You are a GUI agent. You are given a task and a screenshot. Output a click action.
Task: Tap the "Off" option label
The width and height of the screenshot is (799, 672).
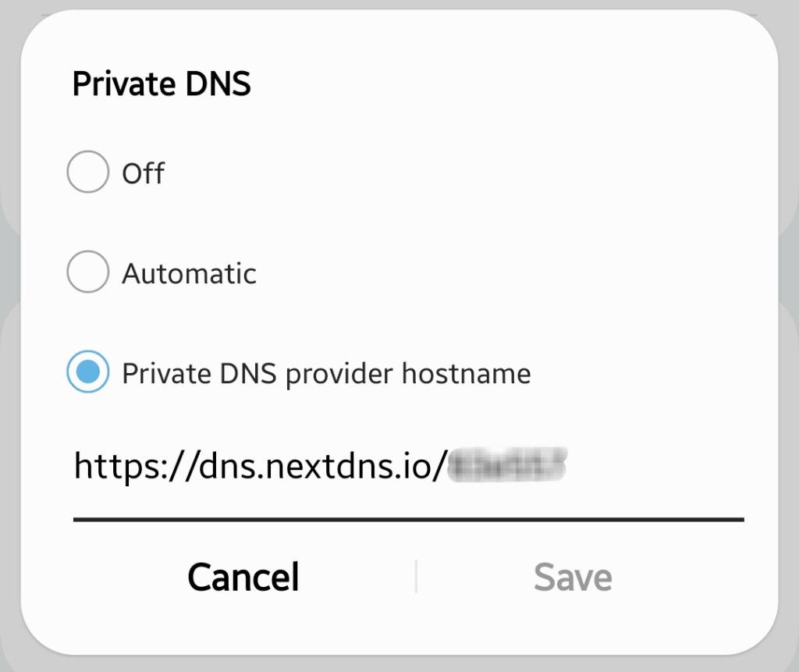tap(143, 173)
